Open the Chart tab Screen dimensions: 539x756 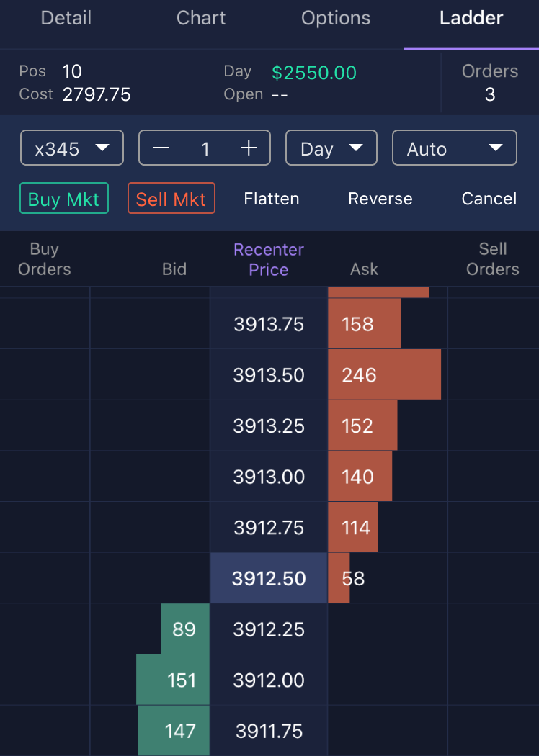(x=201, y=19)
